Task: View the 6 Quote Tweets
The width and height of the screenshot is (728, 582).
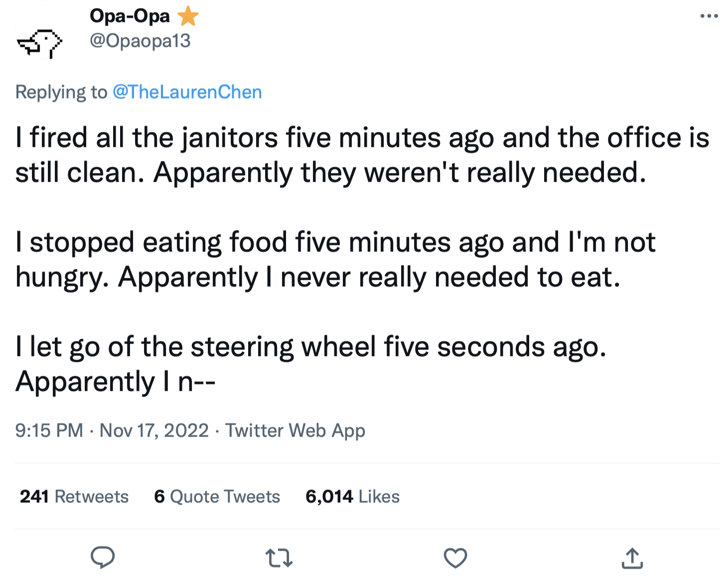Action: (x=217, y=496)
